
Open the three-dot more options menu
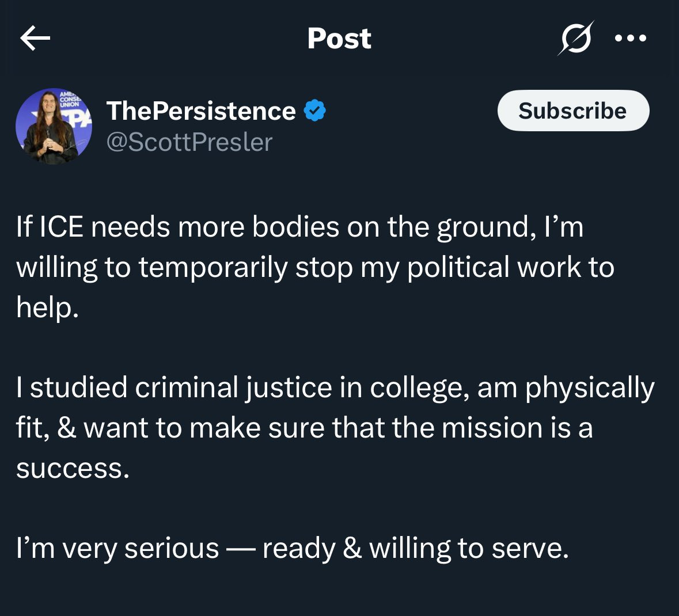pos(631,39)
